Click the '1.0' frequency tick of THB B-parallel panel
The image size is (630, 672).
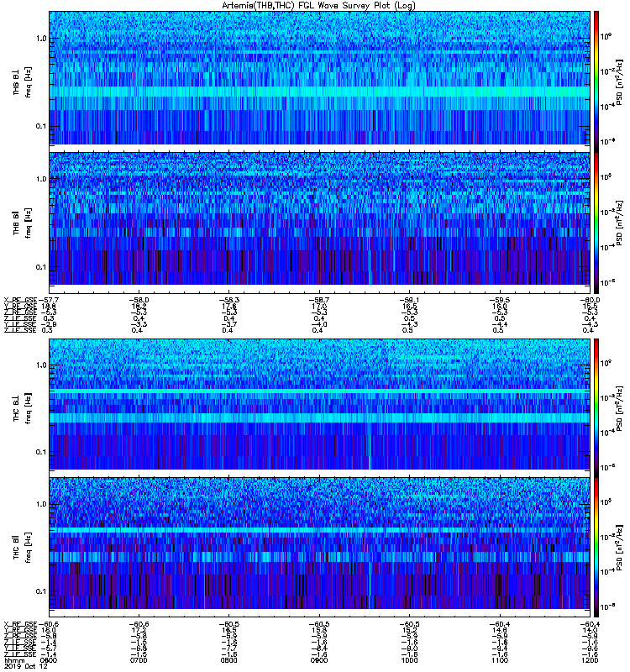[x=41, y=179]
